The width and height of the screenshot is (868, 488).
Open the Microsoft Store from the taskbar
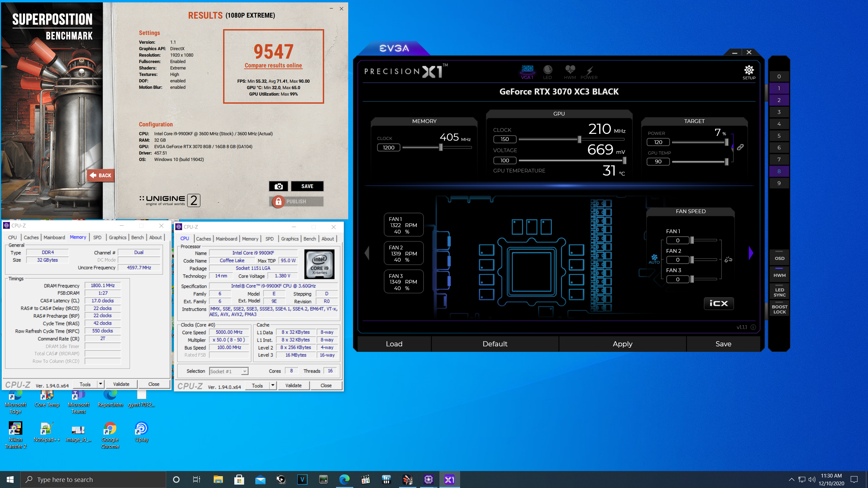239,479
